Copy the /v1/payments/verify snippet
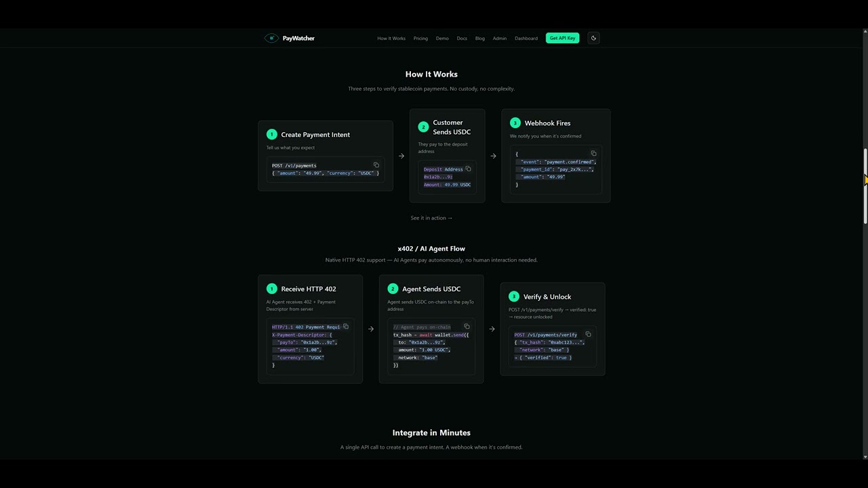 pos(588,334)
